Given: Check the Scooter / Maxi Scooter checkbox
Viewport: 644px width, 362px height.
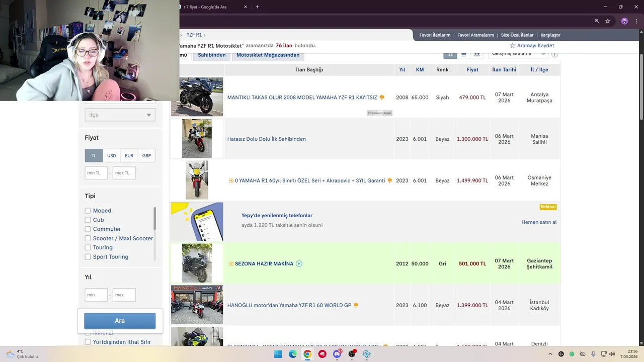Looking at the screenshot, I should (x=88, y=238).
